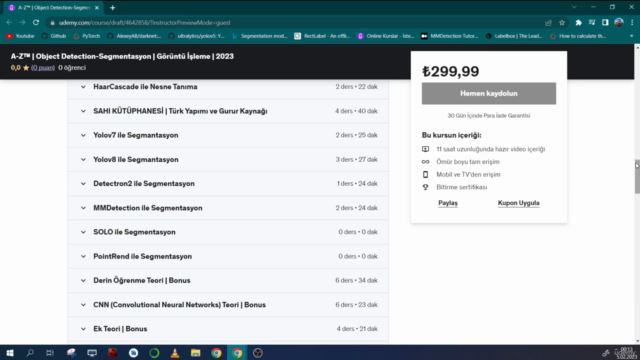Open VLC media player from taskbar
This screenshot has height=360, width=640.
point(175,353)
